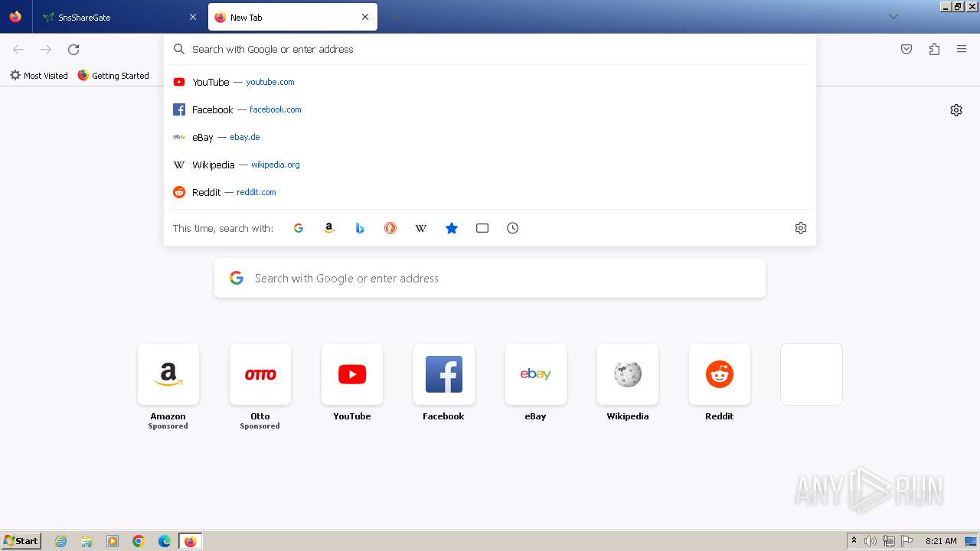The width and height of the screenshot is (980, 551).
Task: Search this time with Wikipedia
Action: tap(421, 228)
